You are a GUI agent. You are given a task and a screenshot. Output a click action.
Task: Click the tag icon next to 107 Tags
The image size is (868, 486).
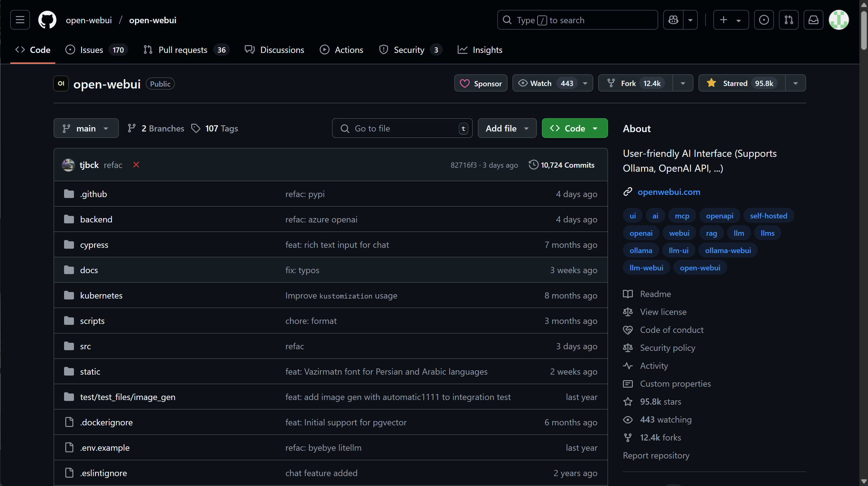pyautogui.click(x=196, y=128)
